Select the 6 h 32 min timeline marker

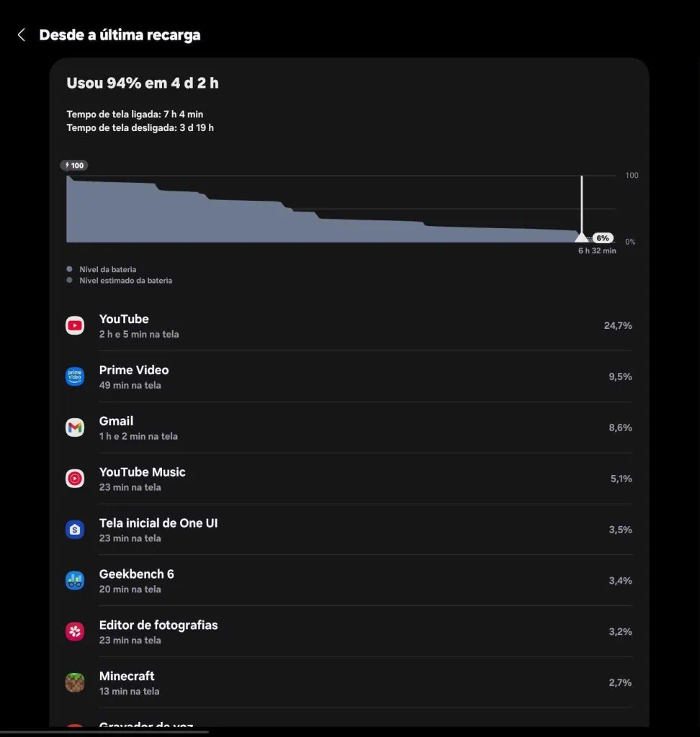596,250
